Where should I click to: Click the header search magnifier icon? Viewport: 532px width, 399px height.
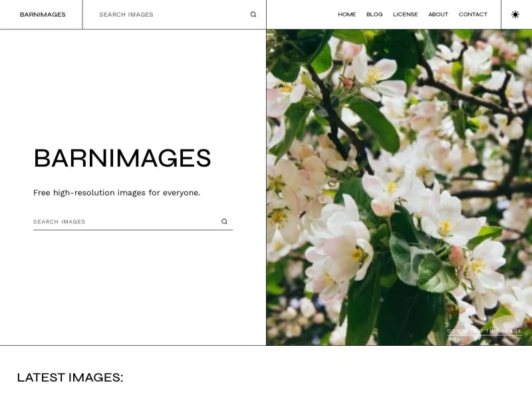click(x=253, y=14)
